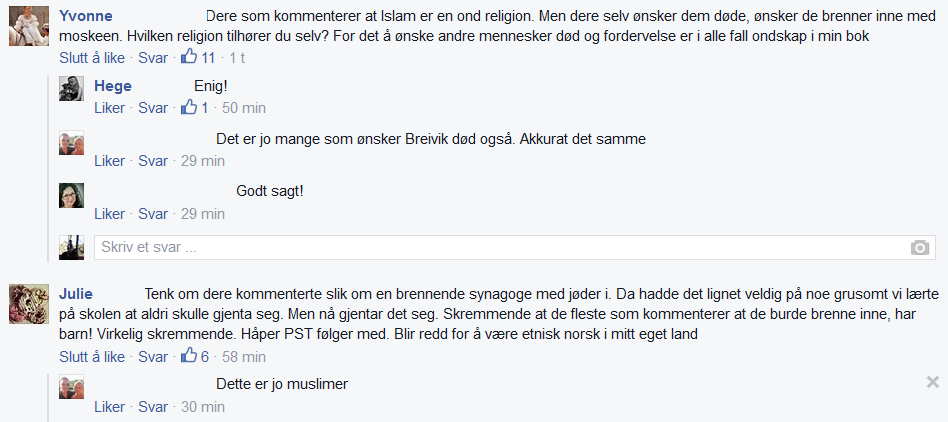Like Hege's "Enig!" reply
The height and width of the screenshot is (422, 948).
pos(109,108)
